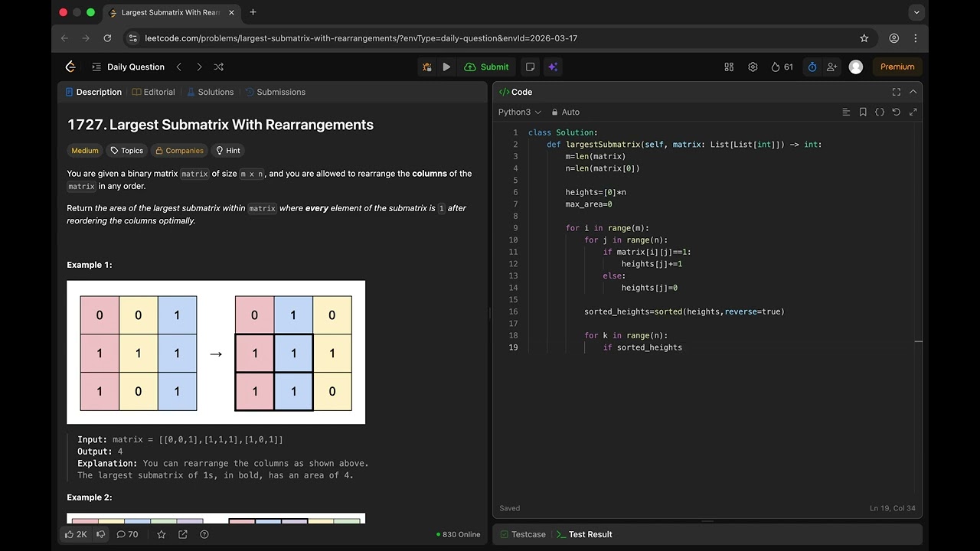Open the 70 comments button
The image size is (980, 551).
pyautogui.click(x=127, y=534)
